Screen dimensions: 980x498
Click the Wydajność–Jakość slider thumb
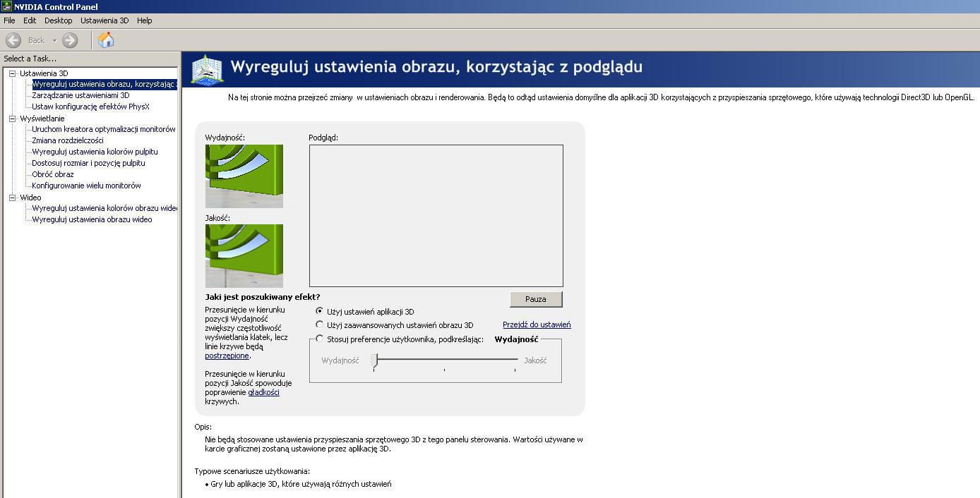(374, 360)
